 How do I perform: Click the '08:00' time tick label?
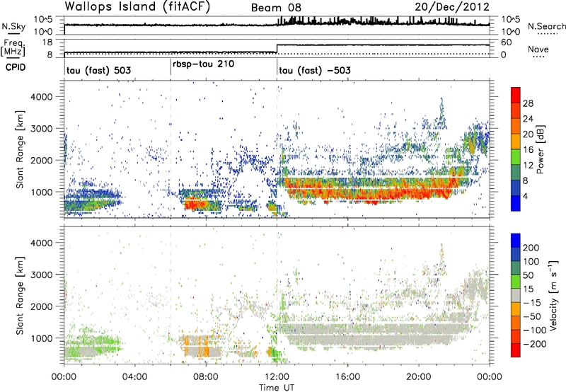pos(206,377)
